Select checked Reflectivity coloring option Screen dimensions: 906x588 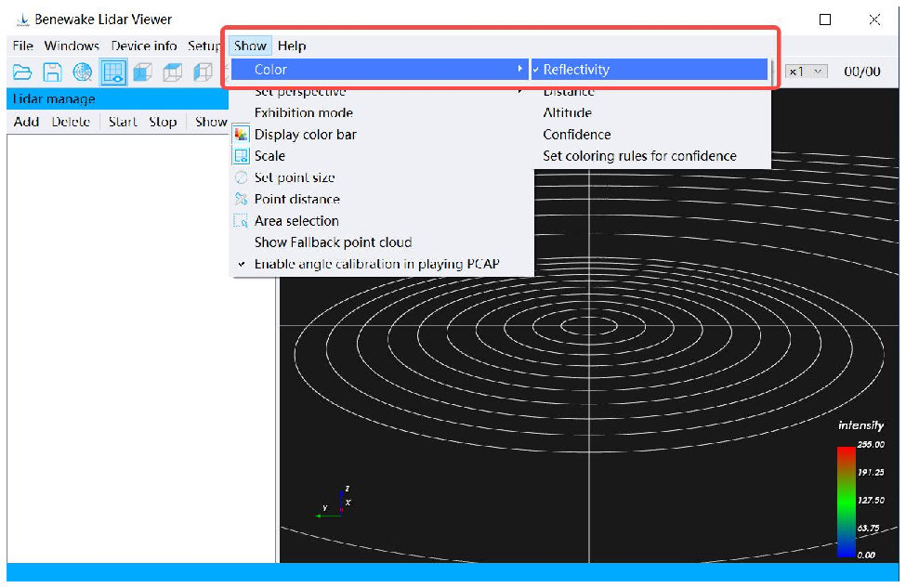coord(650,70)
